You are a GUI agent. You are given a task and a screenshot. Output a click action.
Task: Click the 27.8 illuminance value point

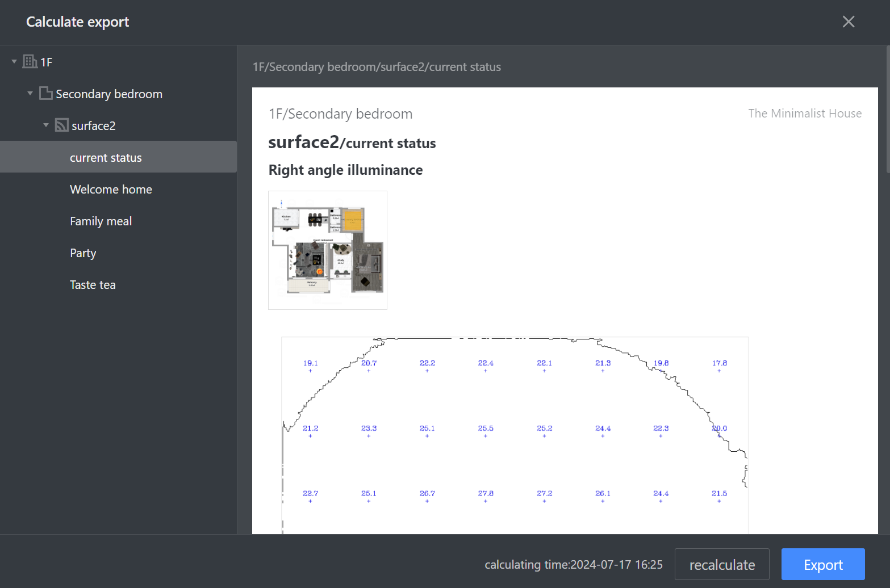click(486, 494)
